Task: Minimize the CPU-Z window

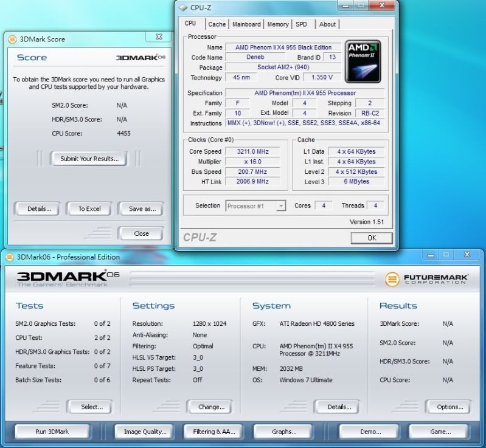Action: (x=346, y=5)
